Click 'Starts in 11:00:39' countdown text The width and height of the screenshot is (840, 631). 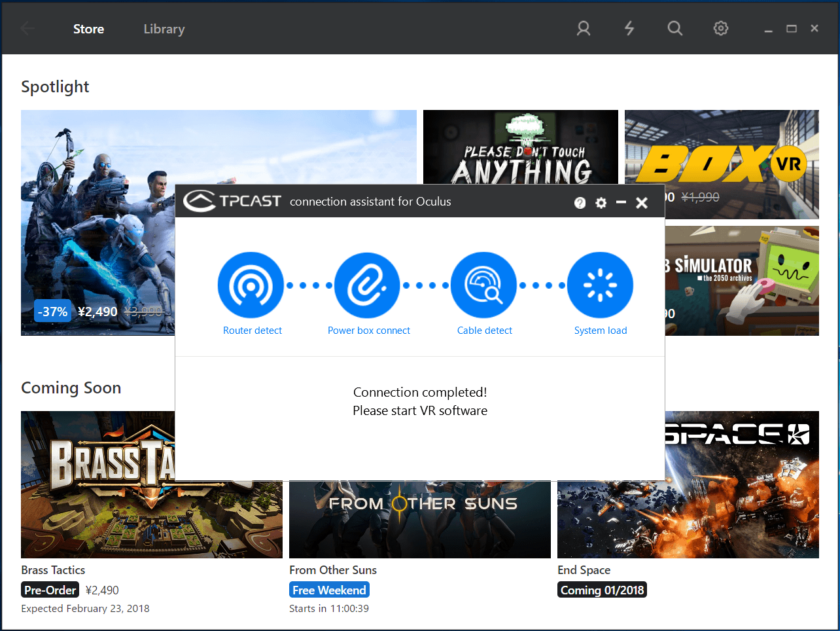(329, 609)
